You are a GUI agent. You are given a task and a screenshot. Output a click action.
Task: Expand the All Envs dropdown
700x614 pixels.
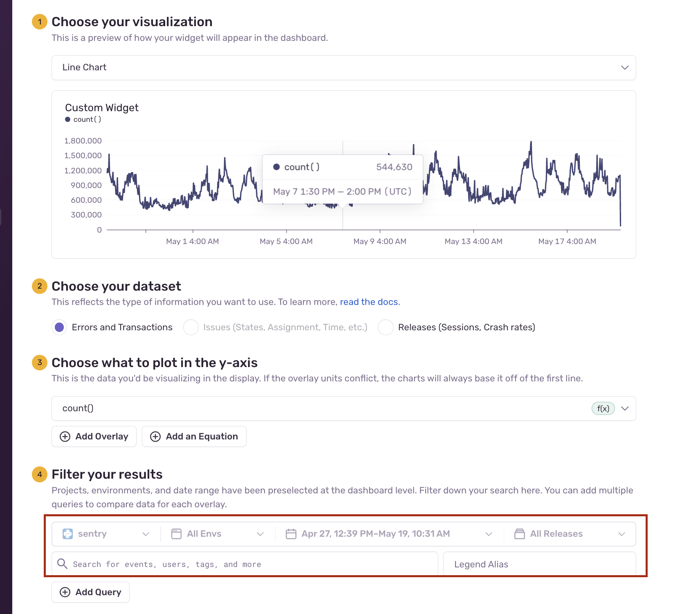260,533
